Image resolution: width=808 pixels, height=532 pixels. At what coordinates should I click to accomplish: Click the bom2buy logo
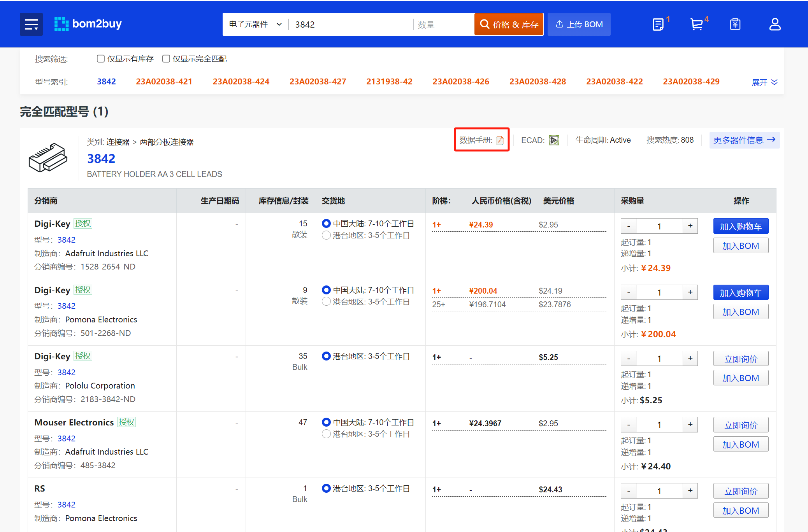click(x=88, y=24)
